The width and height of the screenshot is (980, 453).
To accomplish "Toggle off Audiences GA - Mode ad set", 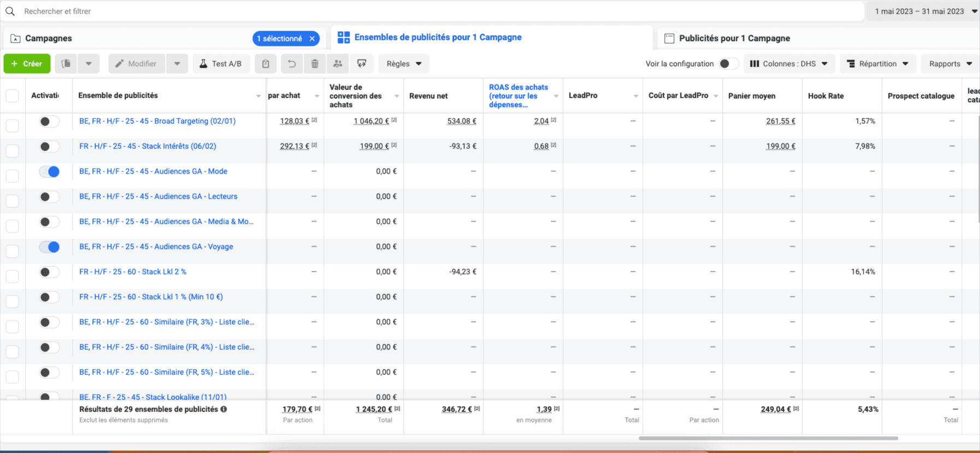I will 49,171.
